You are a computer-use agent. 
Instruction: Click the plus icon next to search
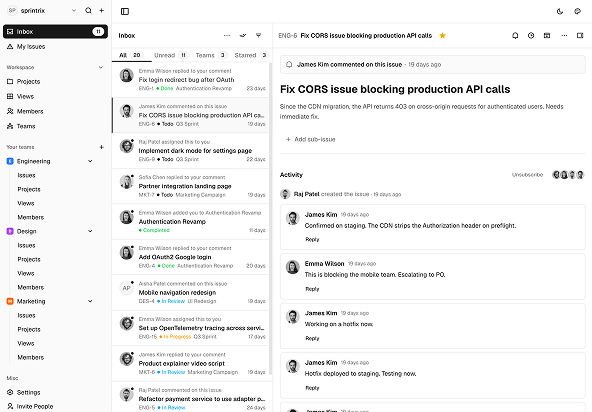pos(102,11)
